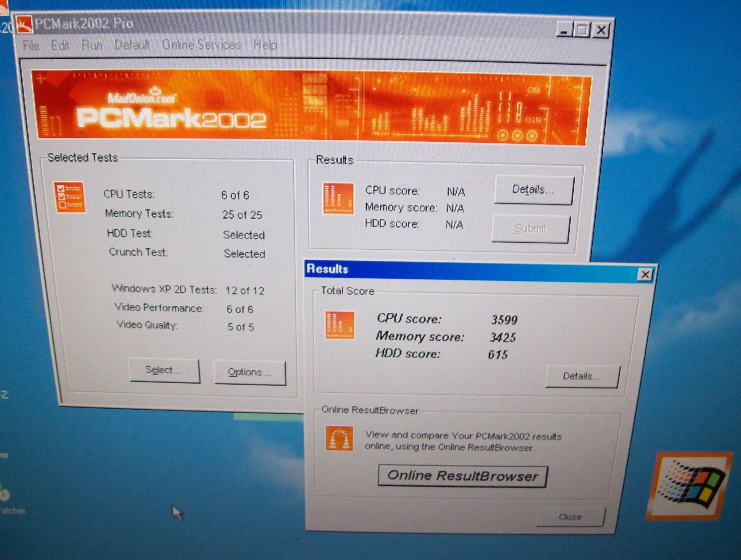Viewport: 741px width, 560px height.
Task: Click the Online ResultBrowser people icon
Action: 339,438
